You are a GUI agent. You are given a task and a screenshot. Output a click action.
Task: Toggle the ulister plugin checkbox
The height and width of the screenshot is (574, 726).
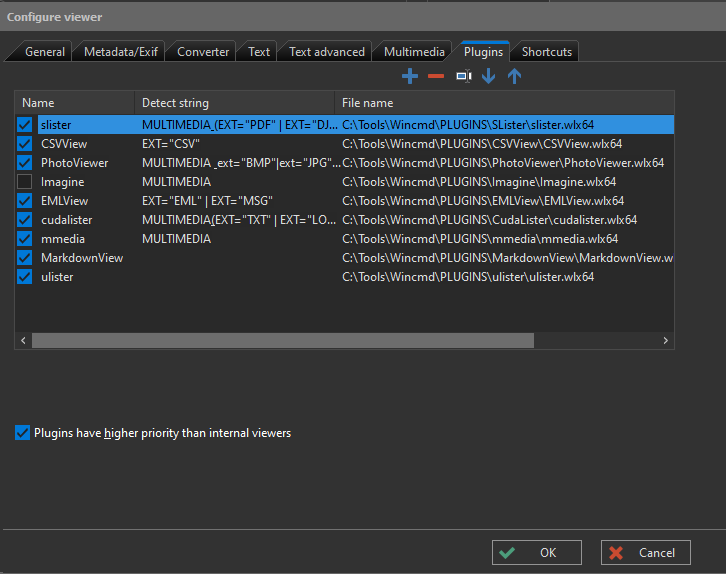pos(25,276)
